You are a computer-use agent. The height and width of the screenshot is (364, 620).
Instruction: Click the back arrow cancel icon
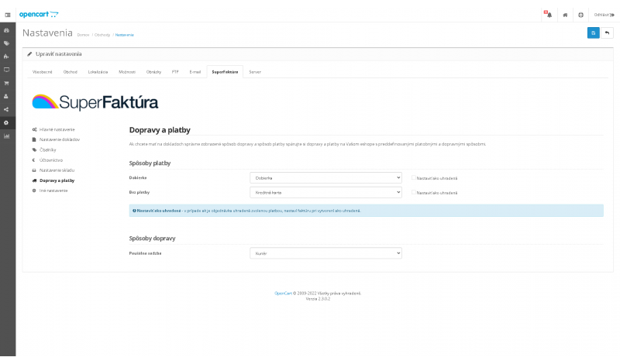607,33
